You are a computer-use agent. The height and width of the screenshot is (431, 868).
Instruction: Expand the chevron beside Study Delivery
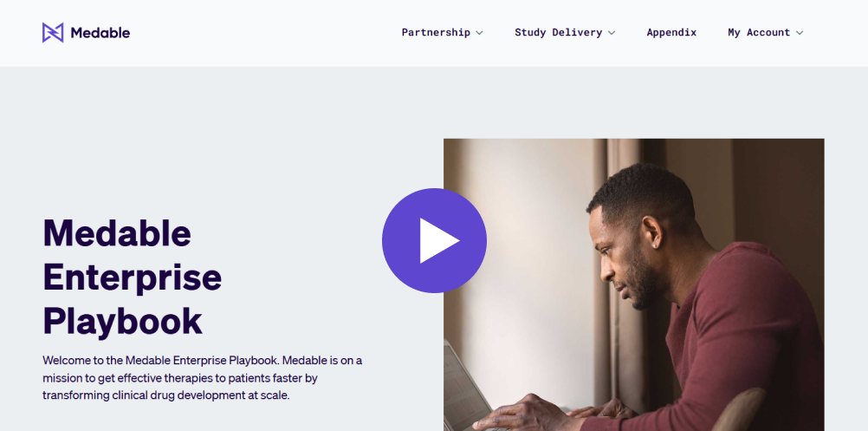[612, 33]
